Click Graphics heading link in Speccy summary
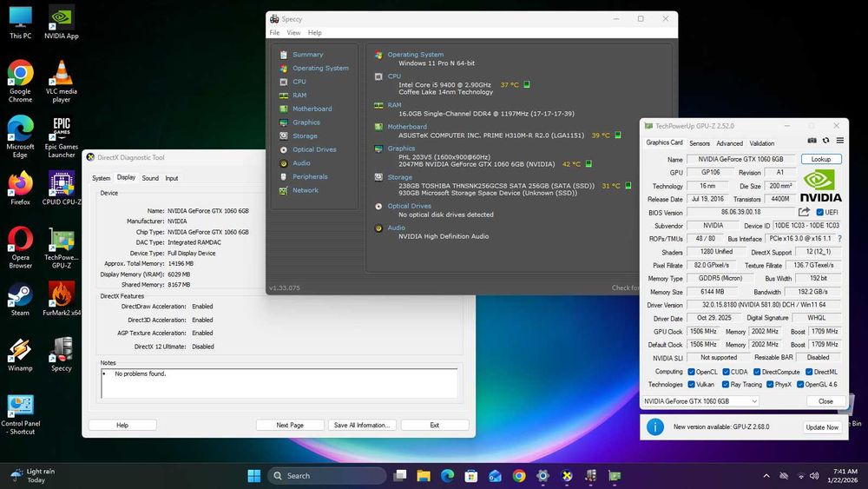This screenshot has width=868, height=489. (401, 149)
